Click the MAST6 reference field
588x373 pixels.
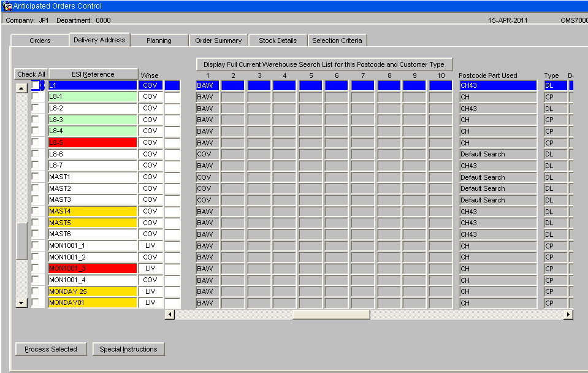93,234
